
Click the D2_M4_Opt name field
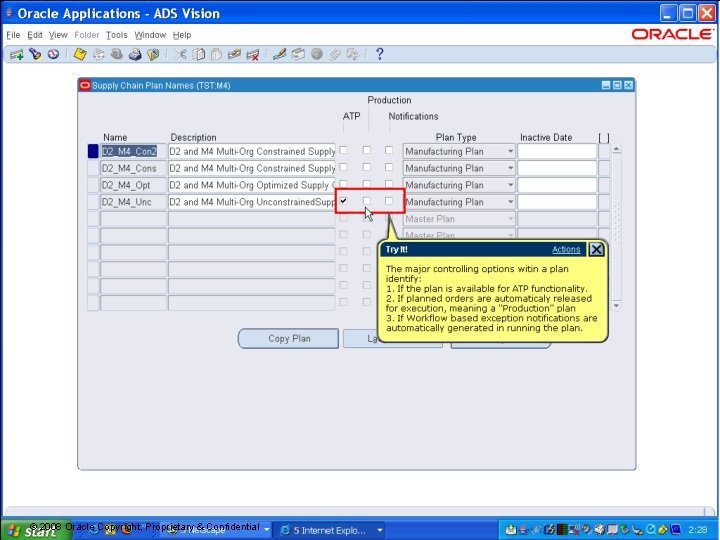click(x=133, y=185)
